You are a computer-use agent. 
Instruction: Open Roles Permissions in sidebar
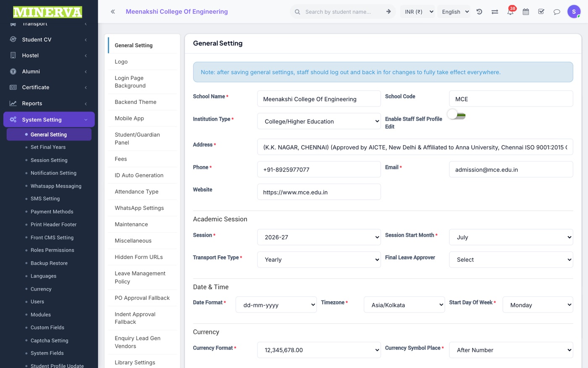52,250
